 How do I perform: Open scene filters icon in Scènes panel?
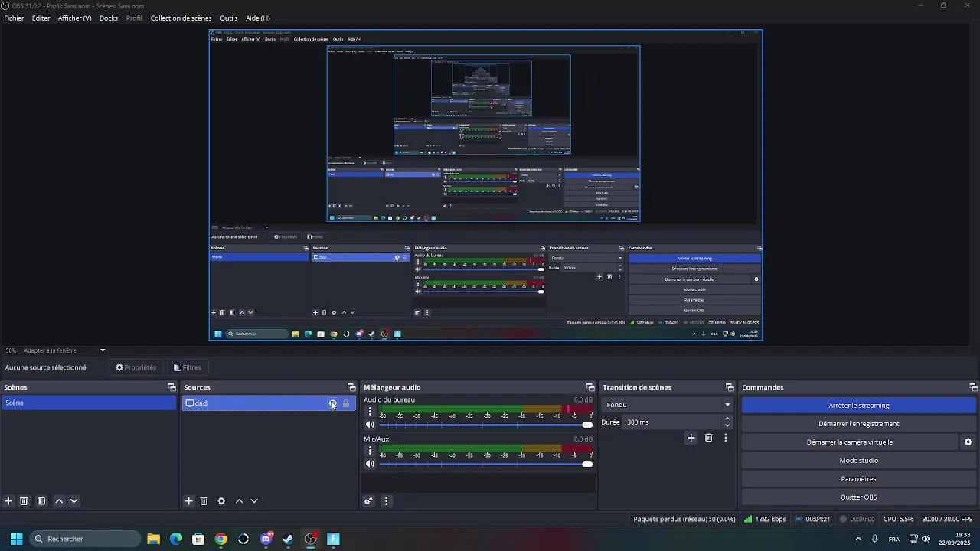(x=41, y=501)
